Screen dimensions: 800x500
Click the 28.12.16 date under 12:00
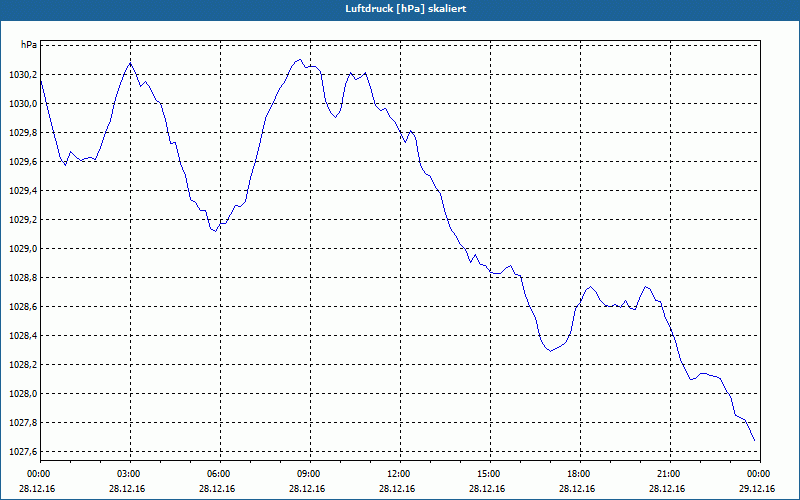coord(397,489)
